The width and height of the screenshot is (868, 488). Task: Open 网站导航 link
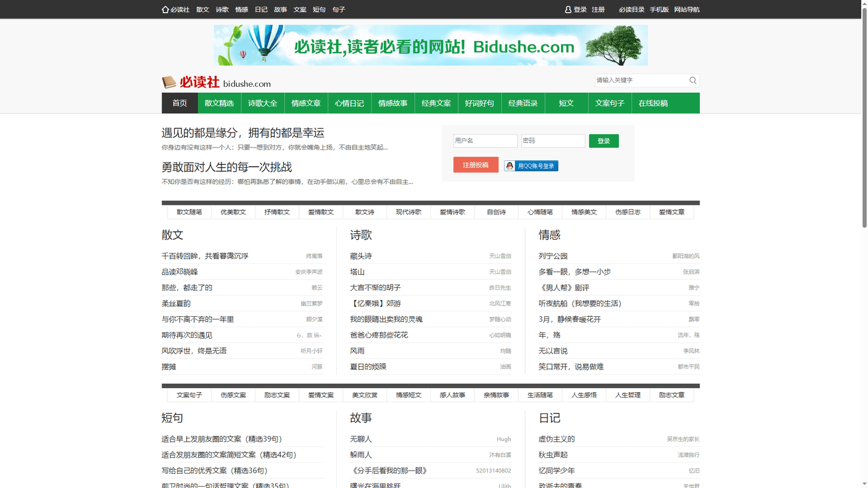coord(687,10)
